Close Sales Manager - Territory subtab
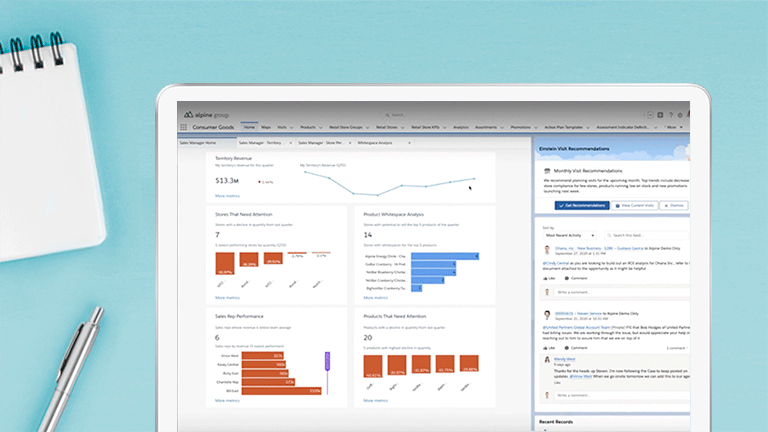768x432 pixels. coord(290,143)
